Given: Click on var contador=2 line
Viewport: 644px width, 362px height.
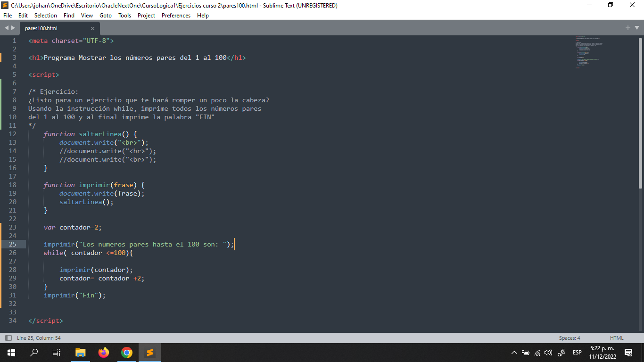Looking at the screenshot, I should point(73,227).
